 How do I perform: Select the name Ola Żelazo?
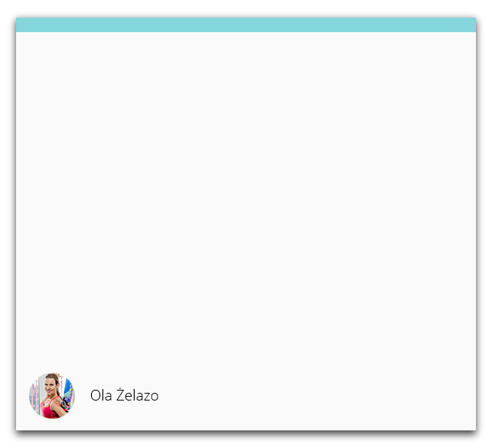click(x=124, y=395)
